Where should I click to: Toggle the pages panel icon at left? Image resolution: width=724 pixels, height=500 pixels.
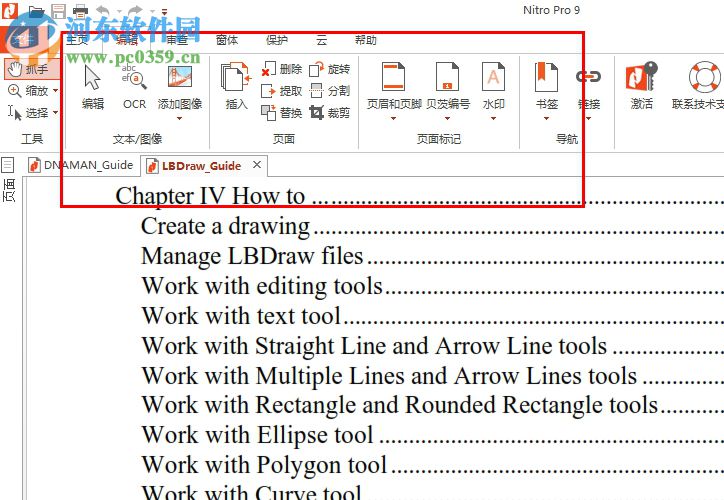[8, 164]
